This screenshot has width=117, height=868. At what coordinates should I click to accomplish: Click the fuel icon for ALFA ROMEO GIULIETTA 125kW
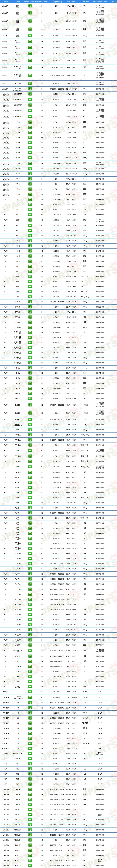pos(30,105)
